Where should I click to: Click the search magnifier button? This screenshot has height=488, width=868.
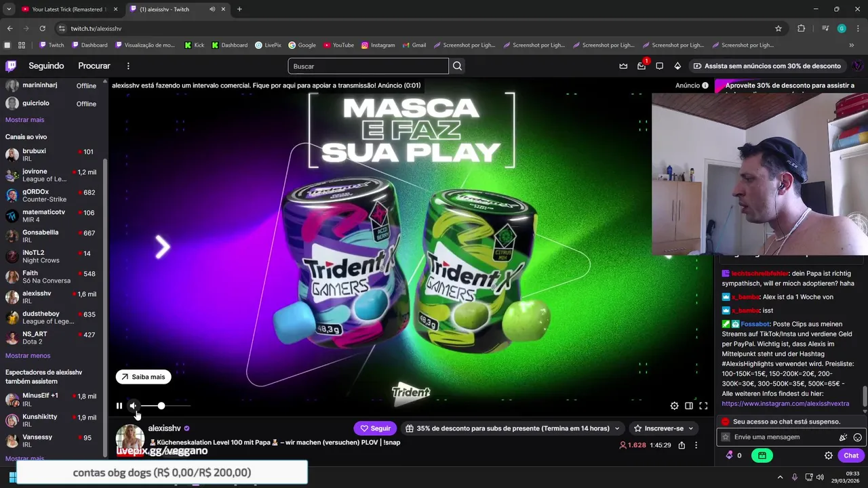(458, 66)
